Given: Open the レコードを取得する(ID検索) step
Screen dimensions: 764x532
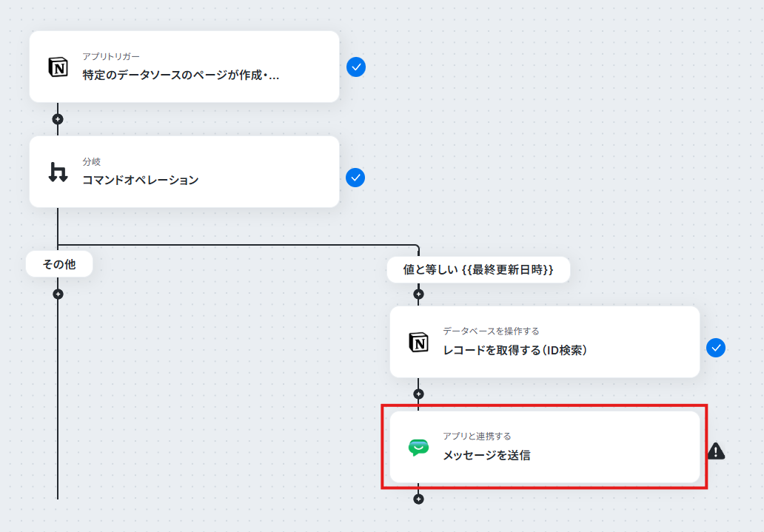Looking at the screenshot, I should (545, 342).
